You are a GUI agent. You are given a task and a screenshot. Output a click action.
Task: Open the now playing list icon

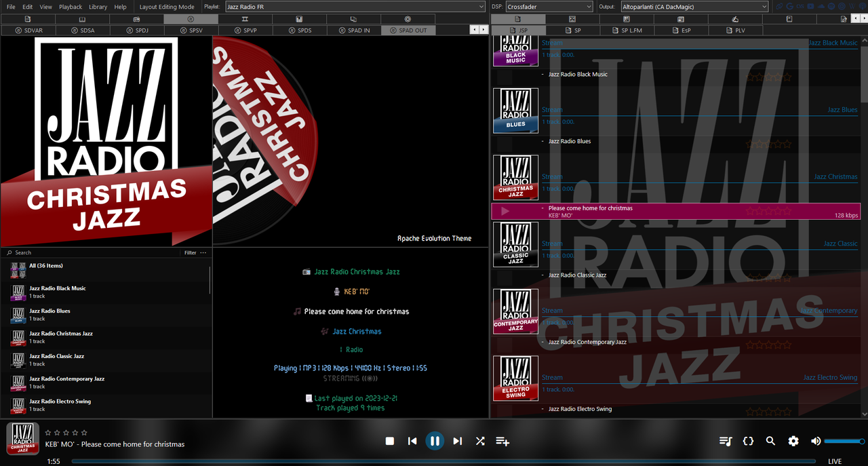coord(726,441)
